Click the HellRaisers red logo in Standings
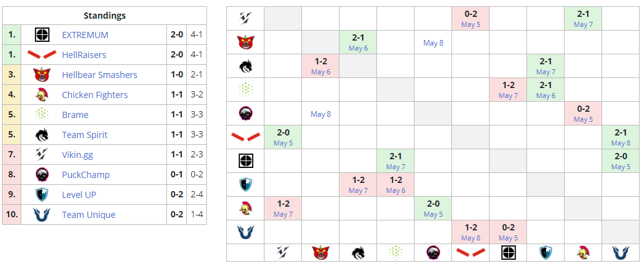644x266 pixels. pos(43,55)
